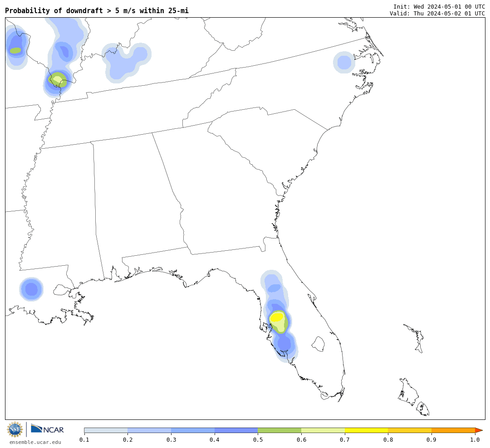490x448 pixels.
Task: Click the 0.1–0.2 pale gray colorbar segment
Action: (x=106, y=430)
